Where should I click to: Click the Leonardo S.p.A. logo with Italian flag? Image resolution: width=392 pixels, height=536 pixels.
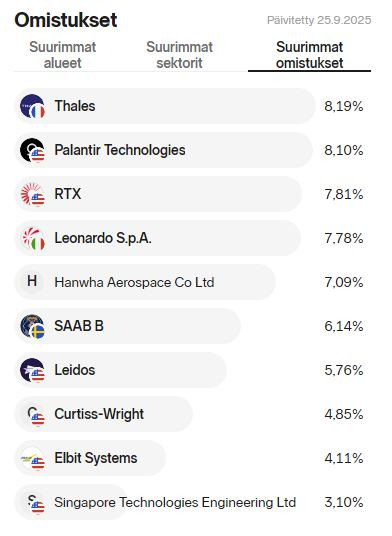click(32, 238)
